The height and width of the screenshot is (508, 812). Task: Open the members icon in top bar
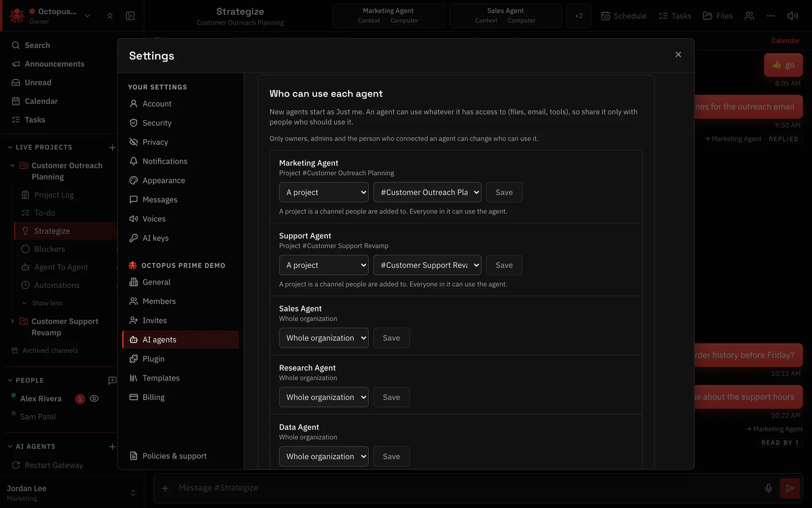(749, 16)
